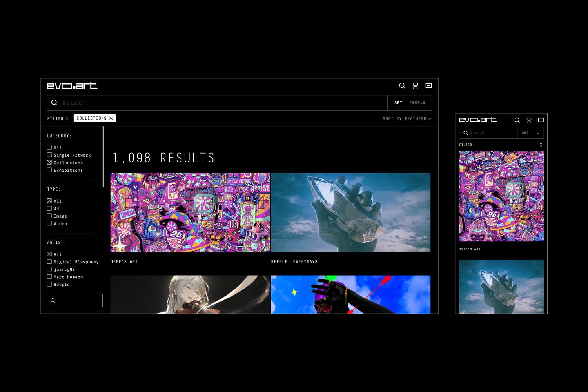Open the violinist girl artwork thumbnail
Viewport: 588px width, 392px height.
pos(190,294)
